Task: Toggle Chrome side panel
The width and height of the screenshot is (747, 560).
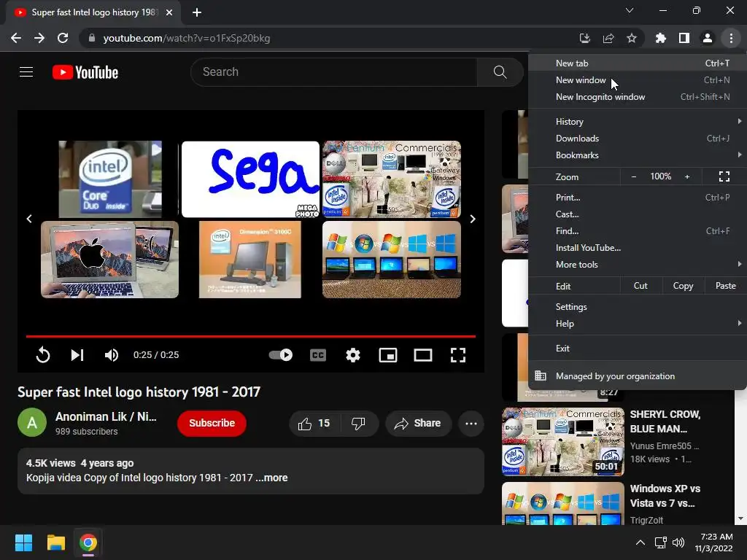Action: (x=684, y=38)
